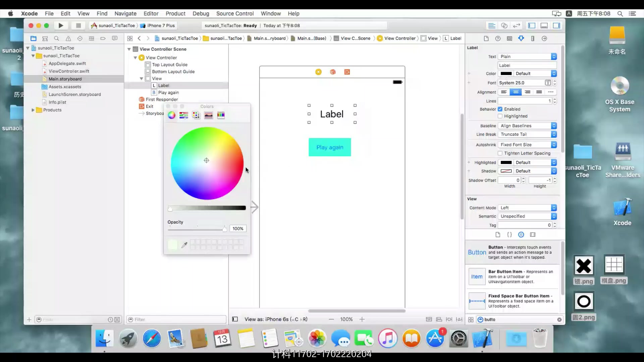644x362 pixels.
Task: Open the Semantic dropdown
Action: click(x=527, y=217)
